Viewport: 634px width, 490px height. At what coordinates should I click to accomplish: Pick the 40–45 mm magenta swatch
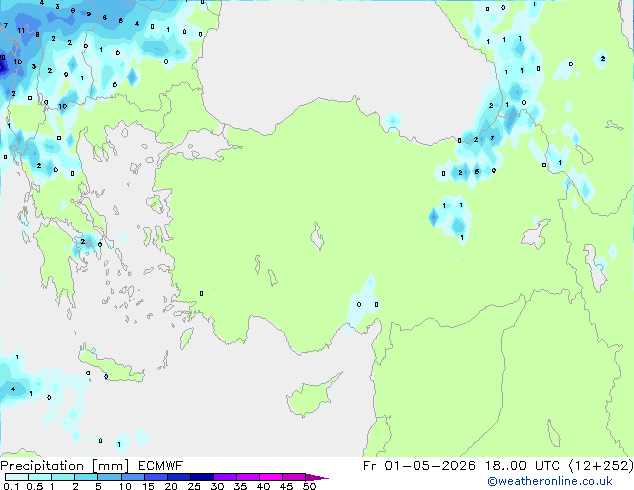click(x=271, y=477)
